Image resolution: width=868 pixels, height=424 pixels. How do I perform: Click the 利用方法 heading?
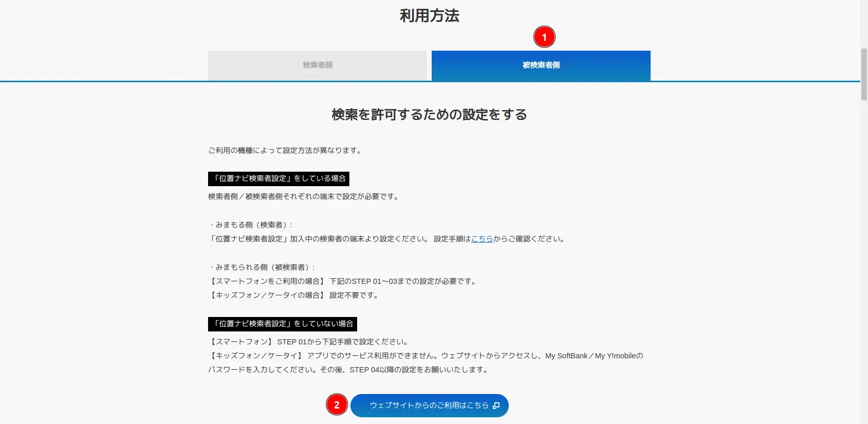click(430, 16)
